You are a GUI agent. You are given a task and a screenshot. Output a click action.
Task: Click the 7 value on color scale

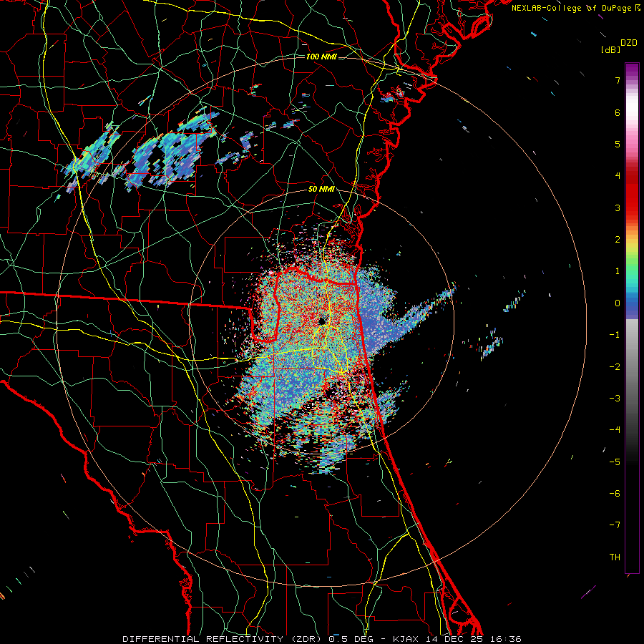[618, 80]
